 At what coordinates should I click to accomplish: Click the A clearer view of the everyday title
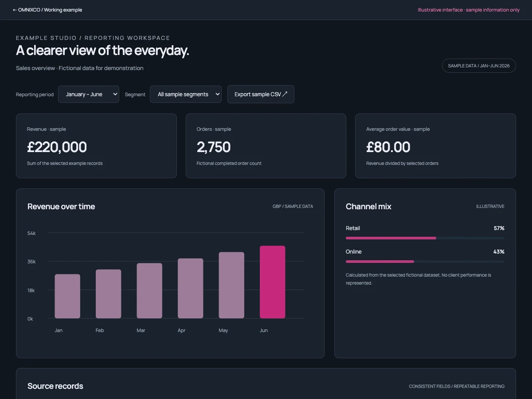(102, 51)
